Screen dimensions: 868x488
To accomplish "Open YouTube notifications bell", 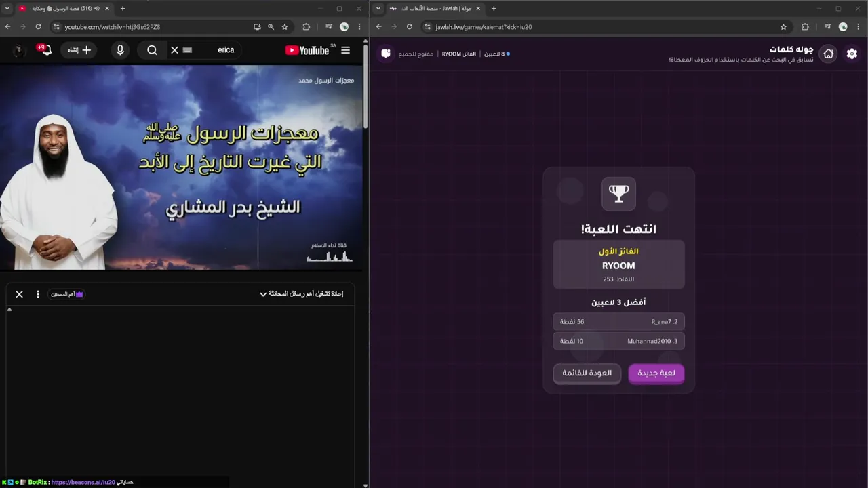I will [x=45, y=49].
